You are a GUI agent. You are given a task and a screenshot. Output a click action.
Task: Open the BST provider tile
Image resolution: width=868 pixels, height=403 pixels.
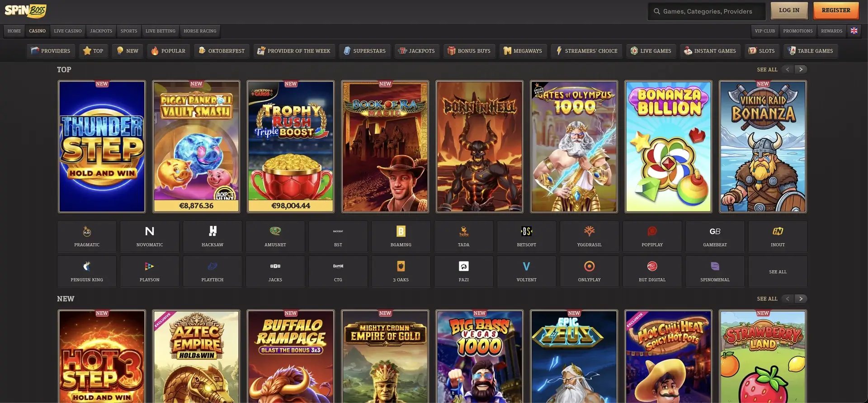click(x=338, y=237)
